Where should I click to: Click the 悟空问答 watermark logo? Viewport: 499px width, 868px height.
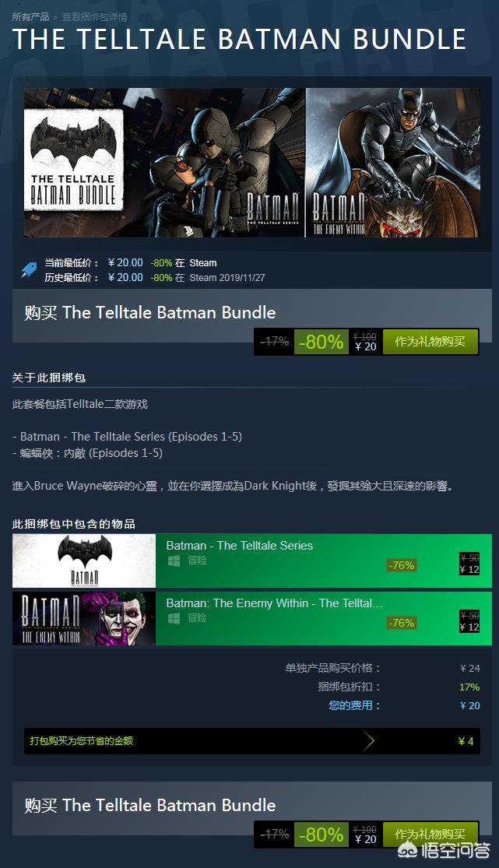(445, 850)
